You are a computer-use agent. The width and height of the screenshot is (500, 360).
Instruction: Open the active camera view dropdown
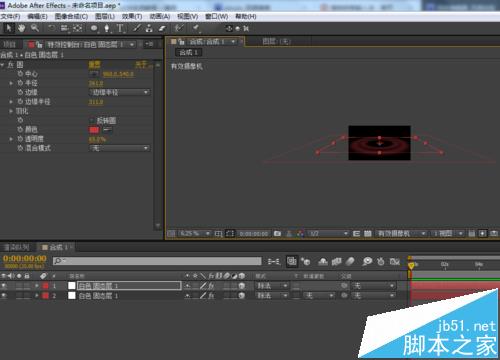[402, 234]
